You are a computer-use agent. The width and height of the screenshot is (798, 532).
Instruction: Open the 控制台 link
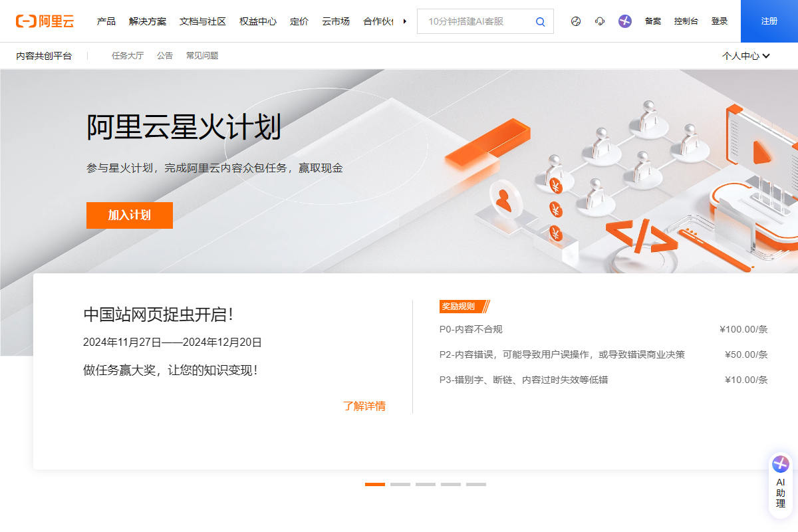[686, 21]
